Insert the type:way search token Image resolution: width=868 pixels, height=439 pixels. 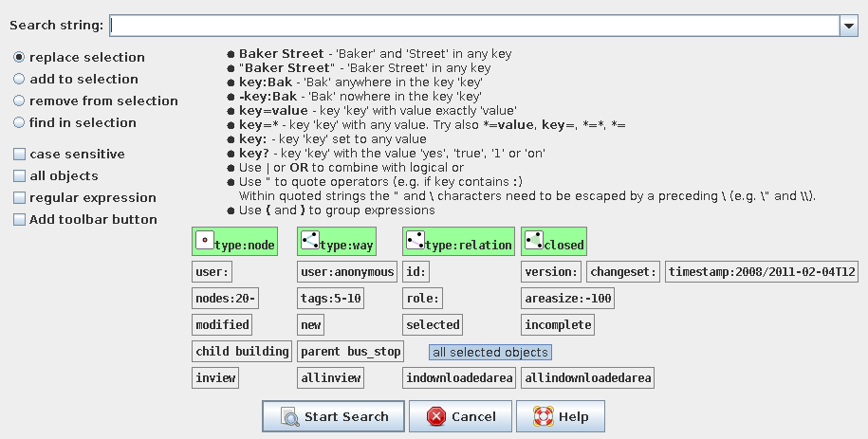[x=337, y=243]
